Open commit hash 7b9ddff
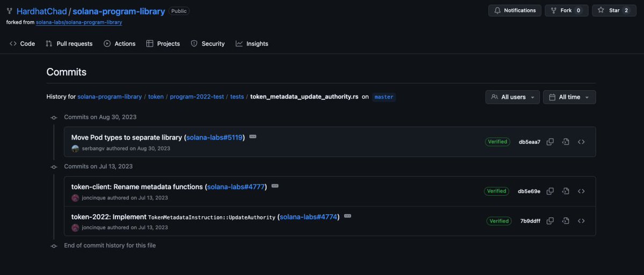The height and width of the screenshot is (275, 644). pos(530,221)
